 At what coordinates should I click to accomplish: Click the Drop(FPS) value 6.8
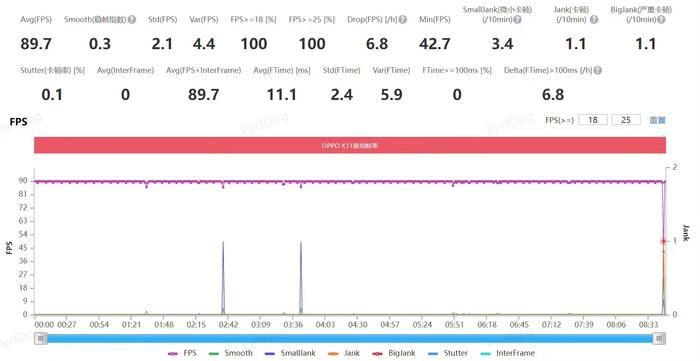[377, 44]
